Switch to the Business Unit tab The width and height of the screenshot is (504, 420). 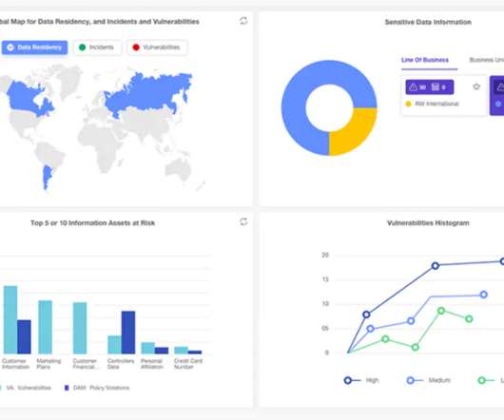point(487,60)
